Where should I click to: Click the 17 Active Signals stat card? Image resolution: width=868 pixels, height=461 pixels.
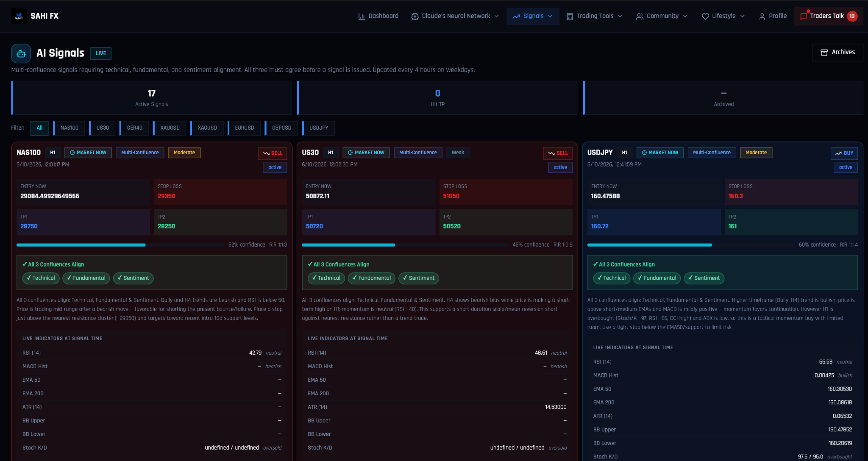151,98
